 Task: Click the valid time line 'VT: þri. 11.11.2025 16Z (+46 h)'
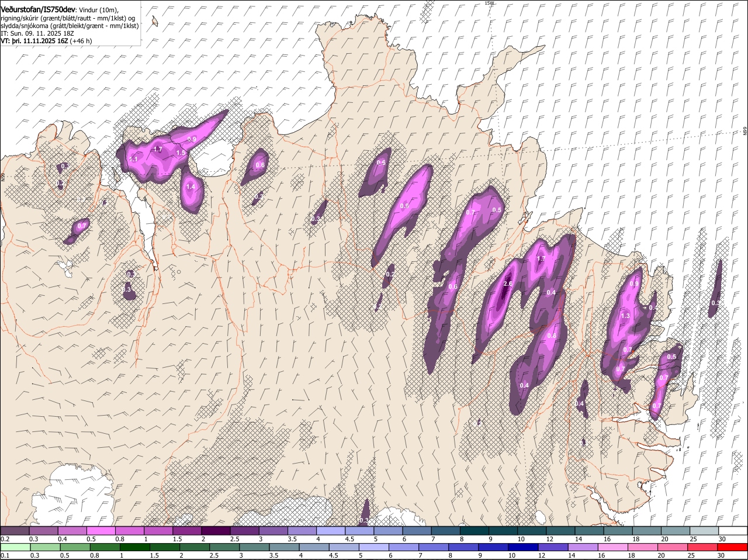(47, 41)
